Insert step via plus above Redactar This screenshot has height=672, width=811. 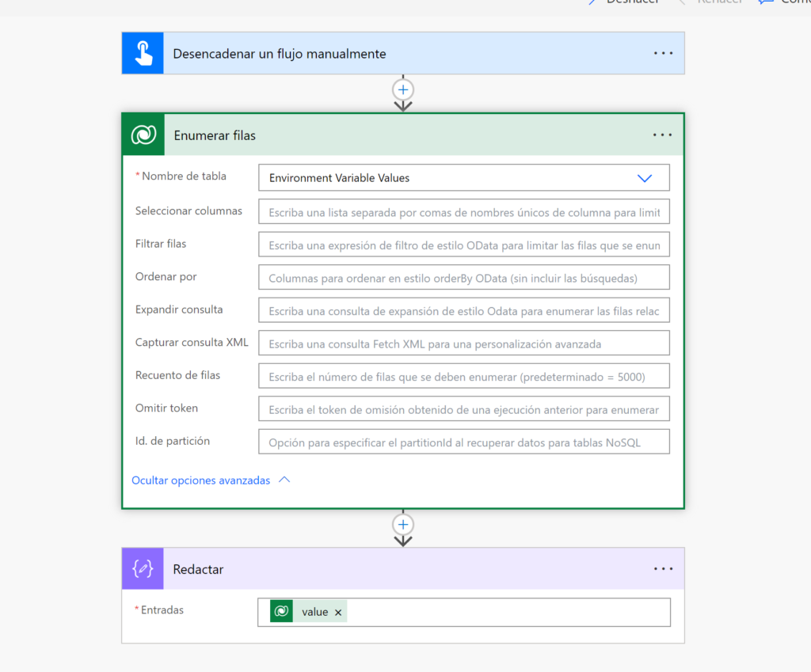(403, 525)
